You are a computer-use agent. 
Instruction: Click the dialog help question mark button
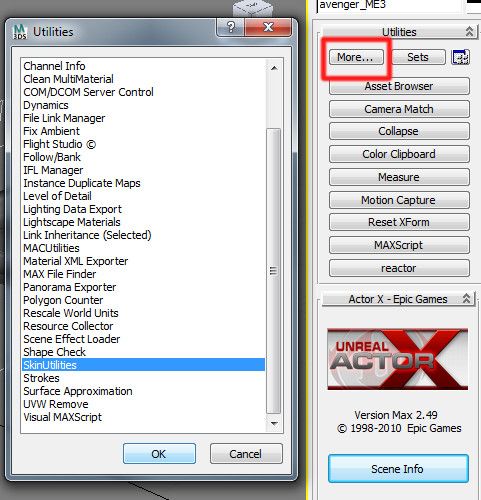click(231, 27)
